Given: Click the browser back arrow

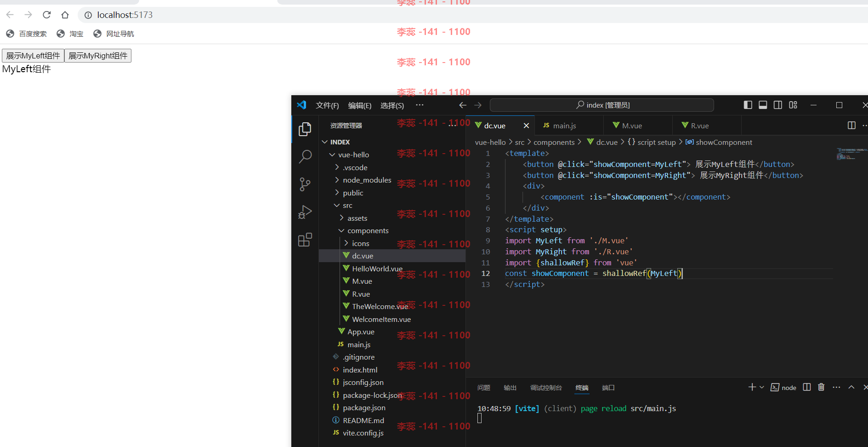Looking at the screenshot, I should [10, 15].
